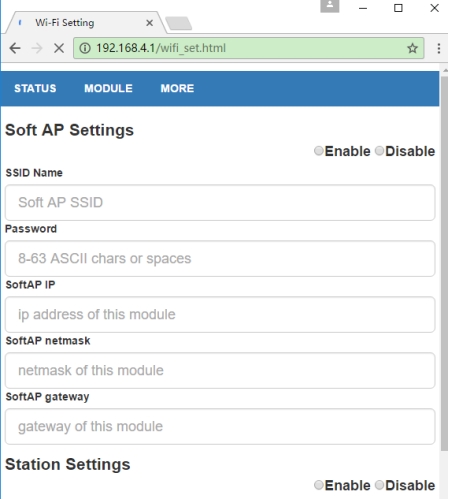Select Enable radio for Station Settings
Image resolution: width=449 pixels, height=499 pixels.
[x=319, y=485]
